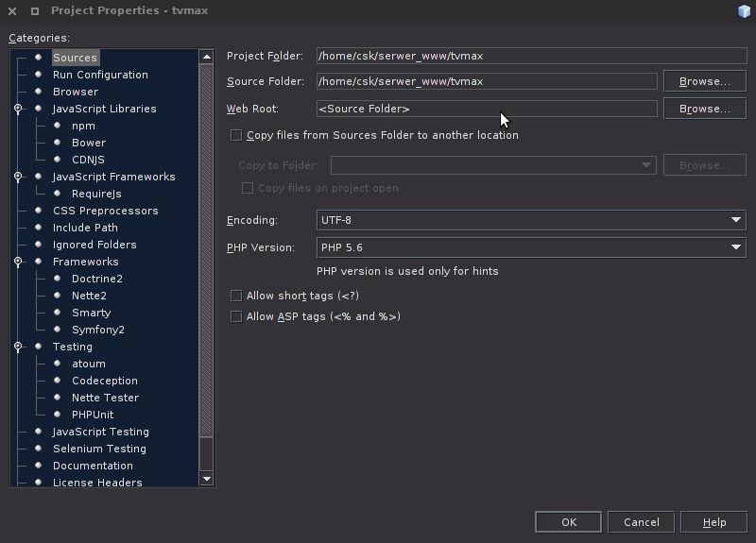
Task: Click Browse next to Source Folder
Action: pos(705,81)
